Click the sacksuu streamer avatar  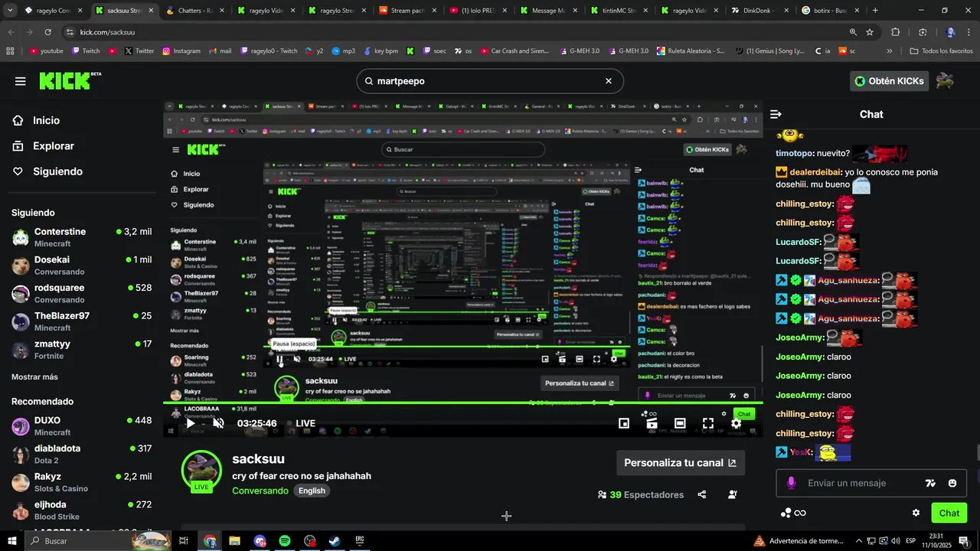pos(201,470)
